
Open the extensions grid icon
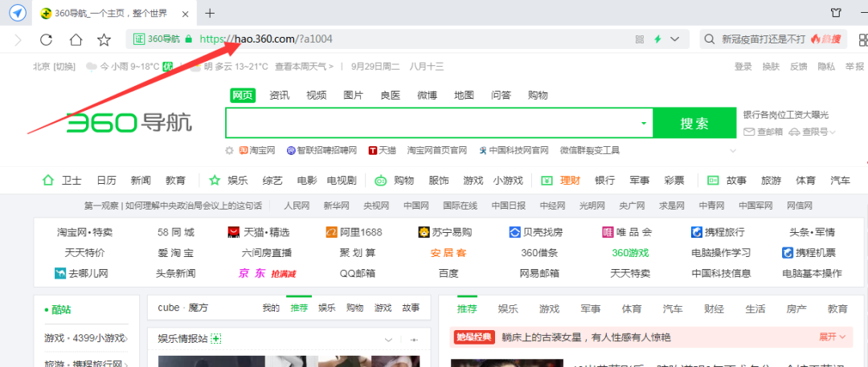click(863, 39)
